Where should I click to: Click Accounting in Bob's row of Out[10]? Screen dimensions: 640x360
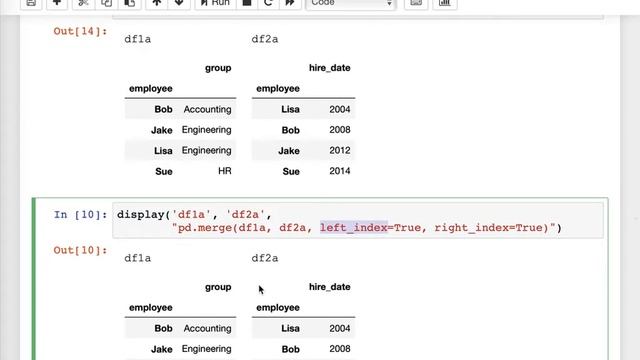(207, 329)
